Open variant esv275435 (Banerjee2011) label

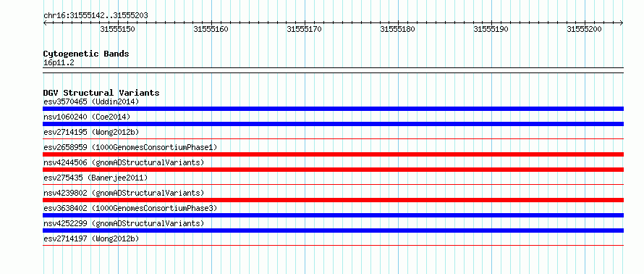[x=96, y=178]
